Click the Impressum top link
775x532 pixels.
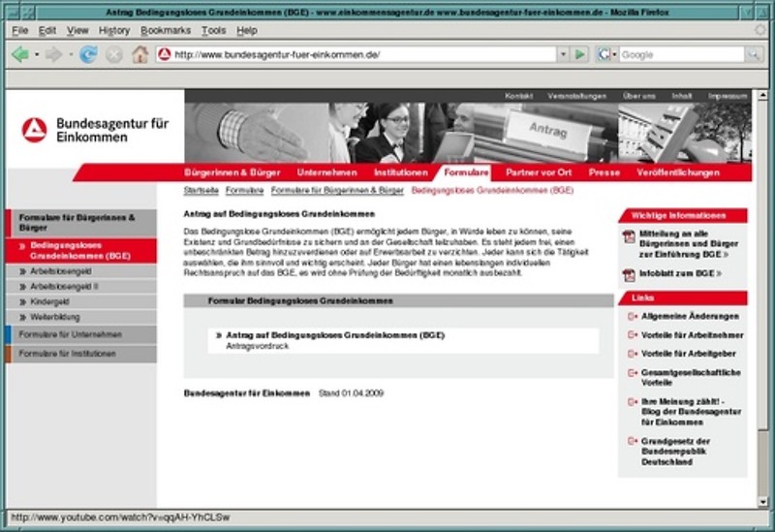[728, 96]
